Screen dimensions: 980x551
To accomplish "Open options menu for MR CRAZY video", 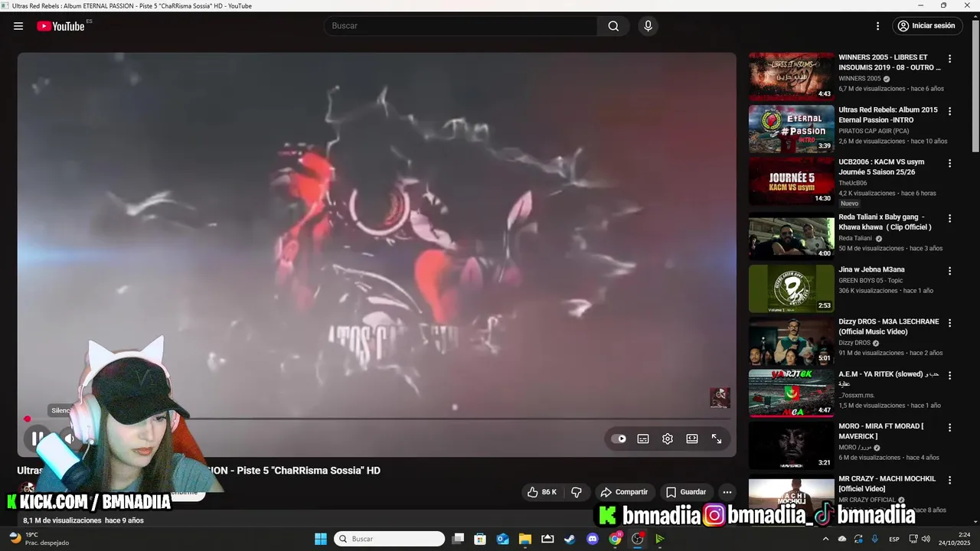I will [x=949, y=480].
